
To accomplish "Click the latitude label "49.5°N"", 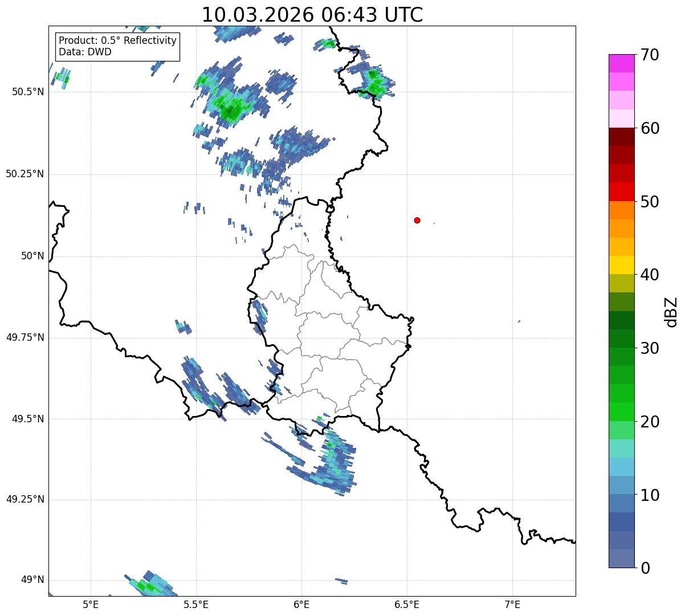I will pos(28,419).
